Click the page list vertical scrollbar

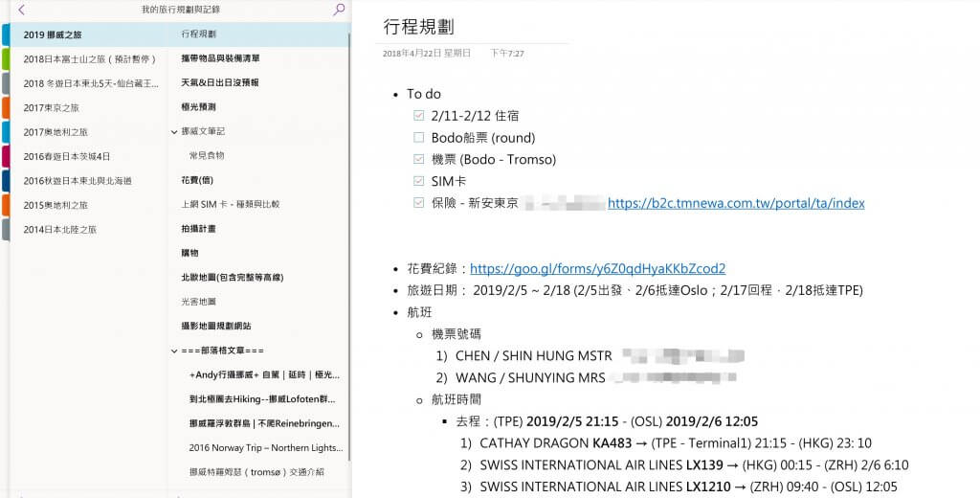click(x=349, y=239)
